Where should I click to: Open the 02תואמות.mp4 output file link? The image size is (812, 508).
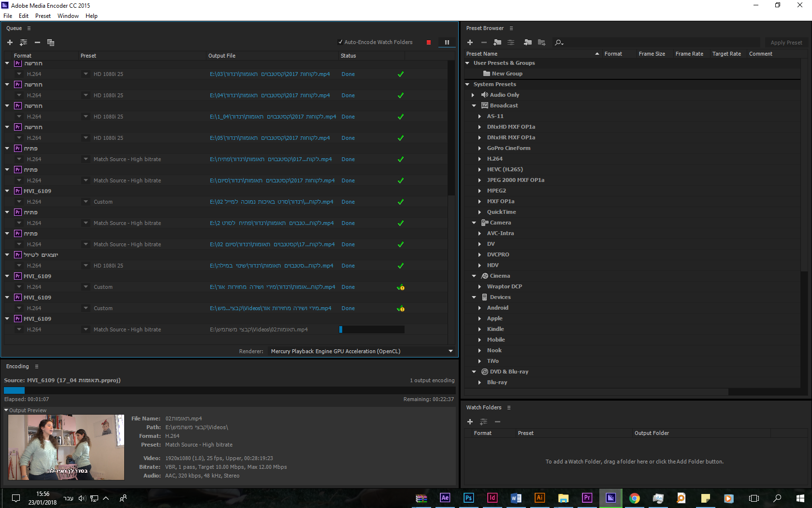[x=259, y=329]
